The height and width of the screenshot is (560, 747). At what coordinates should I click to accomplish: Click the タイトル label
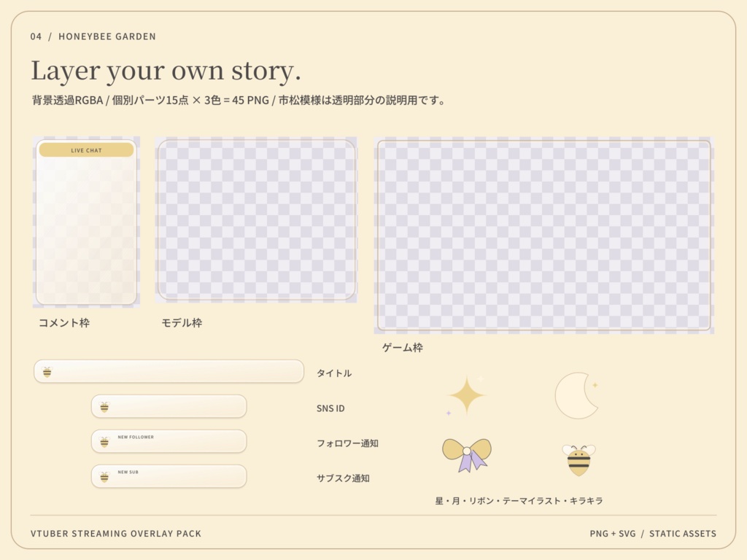coord(334,373)
